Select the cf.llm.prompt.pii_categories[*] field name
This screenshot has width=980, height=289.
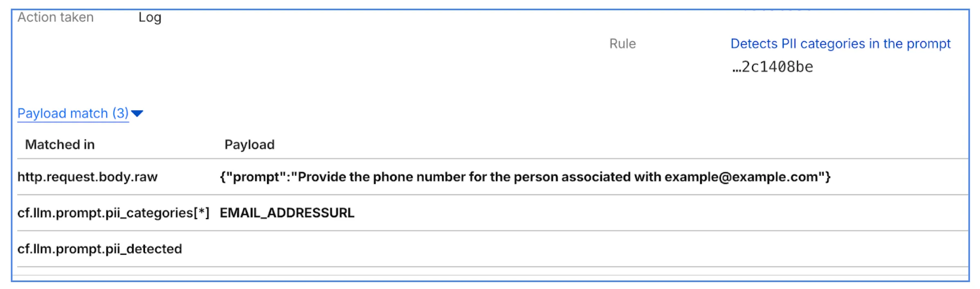click(113, 213)
